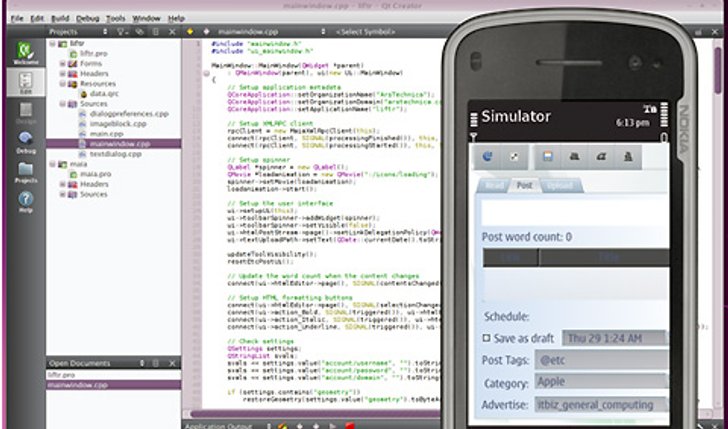Open Projects mode in the sidebar
Viewport: 728px width, 429px height.
tap(26, 172)
